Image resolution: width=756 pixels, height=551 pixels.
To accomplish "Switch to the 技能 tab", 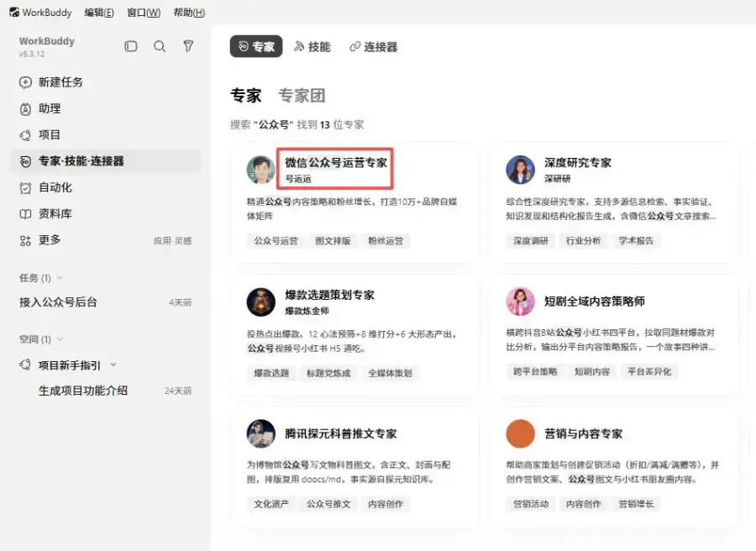I will (312, 47).
